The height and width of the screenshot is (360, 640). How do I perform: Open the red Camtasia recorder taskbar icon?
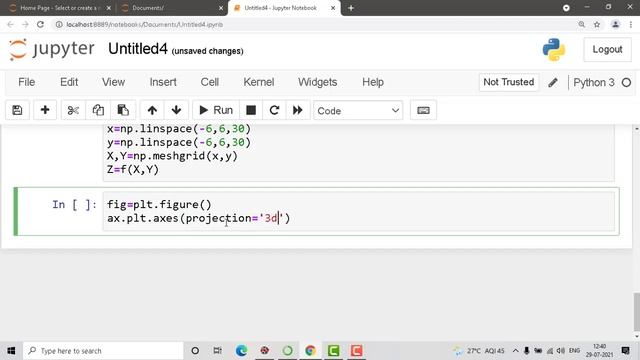click(356, 351)
